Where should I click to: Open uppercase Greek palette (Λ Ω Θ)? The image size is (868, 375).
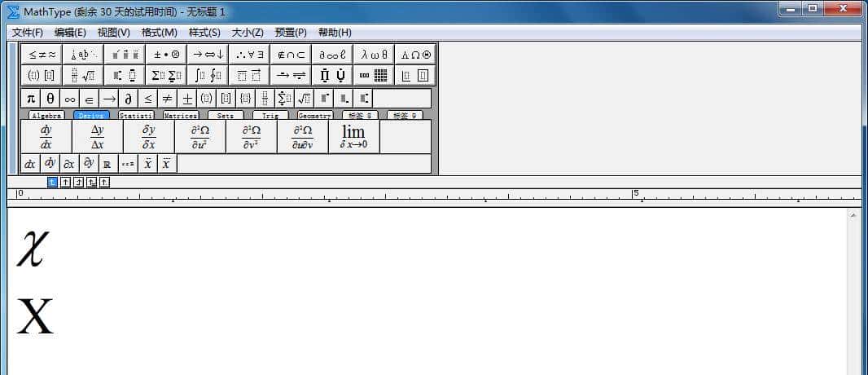(415, 55)
